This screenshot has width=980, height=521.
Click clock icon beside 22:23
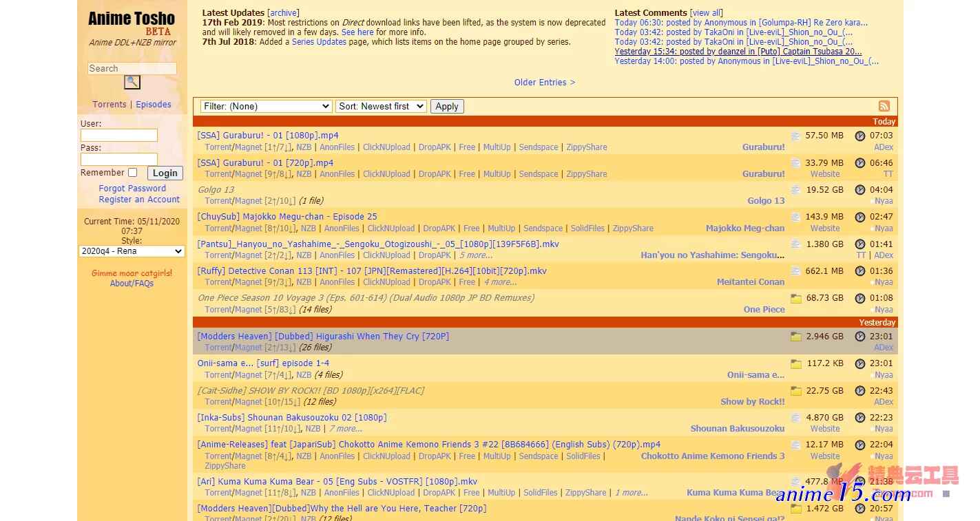860,418
